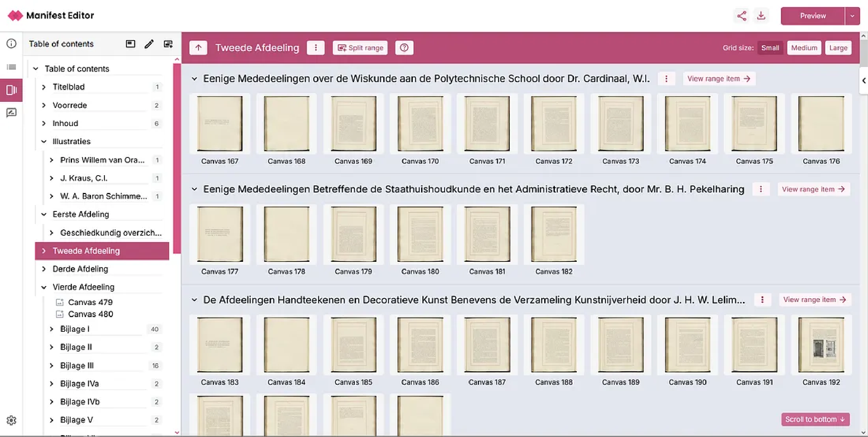Click Scroll to bottom
The height and width of the screenshot is (437, 868).
pos(815,419)
